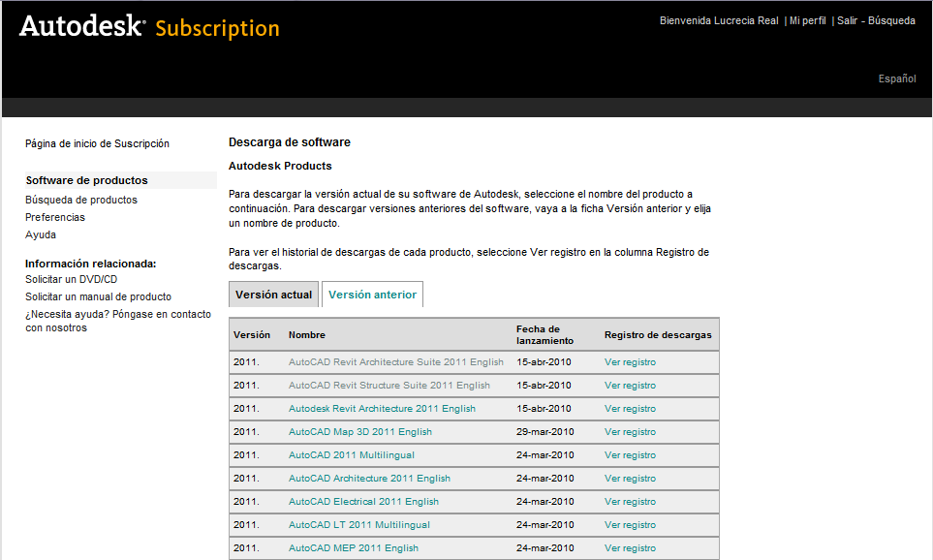Click Bienvenida Lucrecia Real greeting text
Screen dimensions: 933x560
pos(719,20)
